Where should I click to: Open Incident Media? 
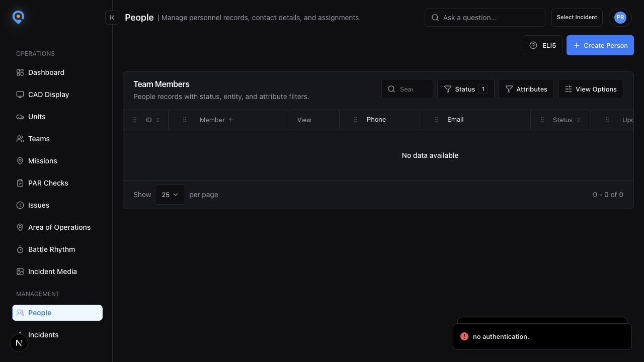[57, 271]
